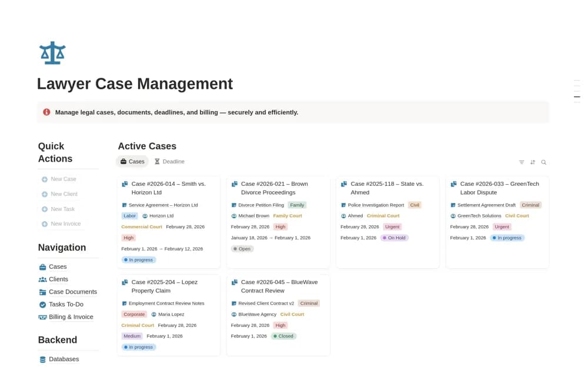The image size is (588, 367).
Task: Open the filter icon above the cases
Action: 521,162
